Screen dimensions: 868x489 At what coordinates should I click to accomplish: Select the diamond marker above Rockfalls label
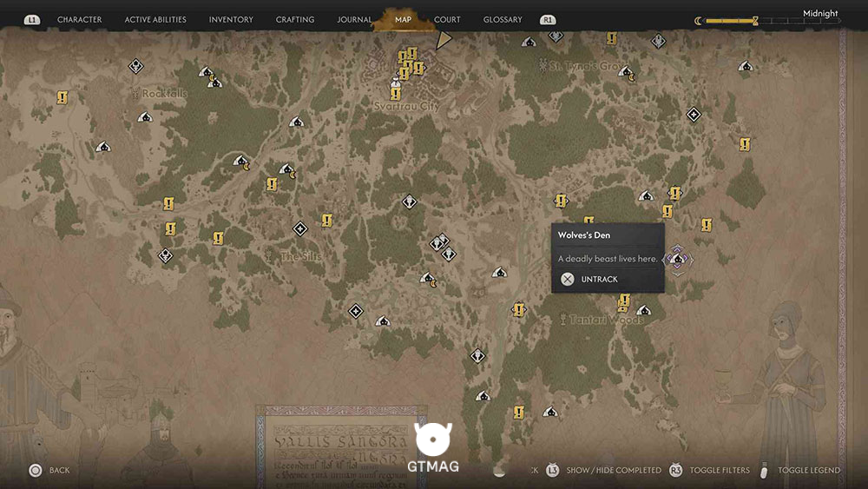point(135,67)
